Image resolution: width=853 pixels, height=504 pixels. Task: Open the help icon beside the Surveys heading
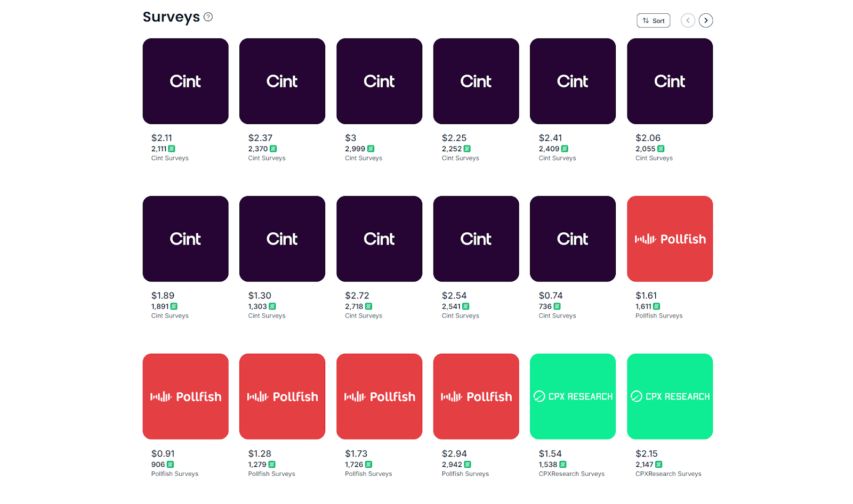[x=208, y=17]
